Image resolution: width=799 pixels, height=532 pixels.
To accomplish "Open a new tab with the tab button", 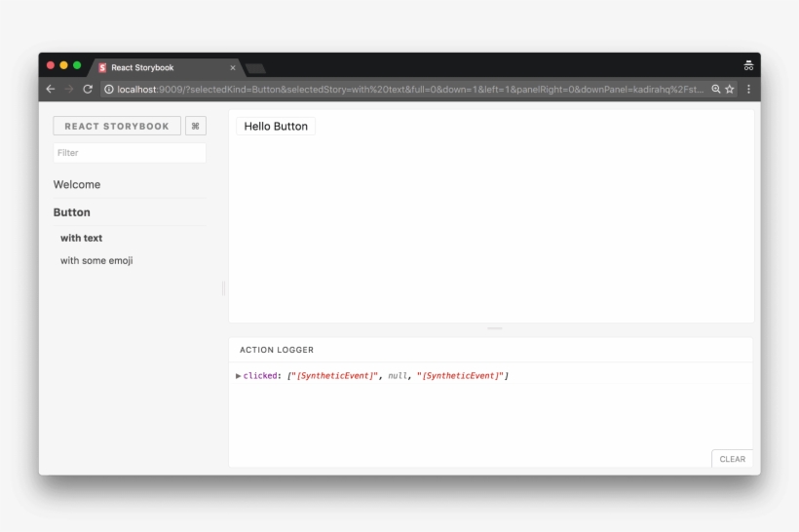I will pos(255,68).
